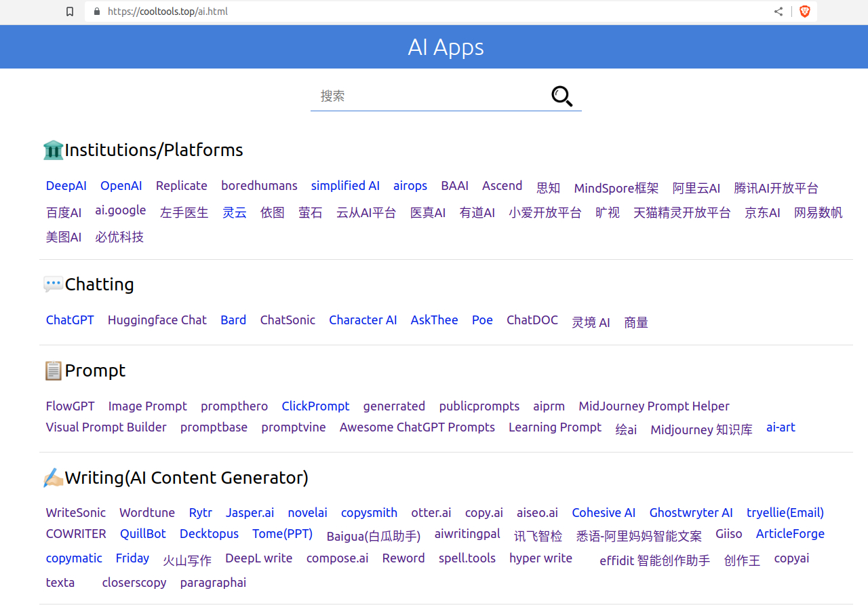868x614 pixels.
Task: Open the ClickPrompt link
Action: 315,406
